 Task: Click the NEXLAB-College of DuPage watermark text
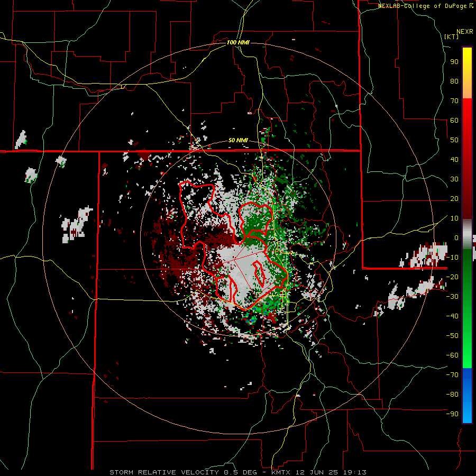click(x=425, y=6)
